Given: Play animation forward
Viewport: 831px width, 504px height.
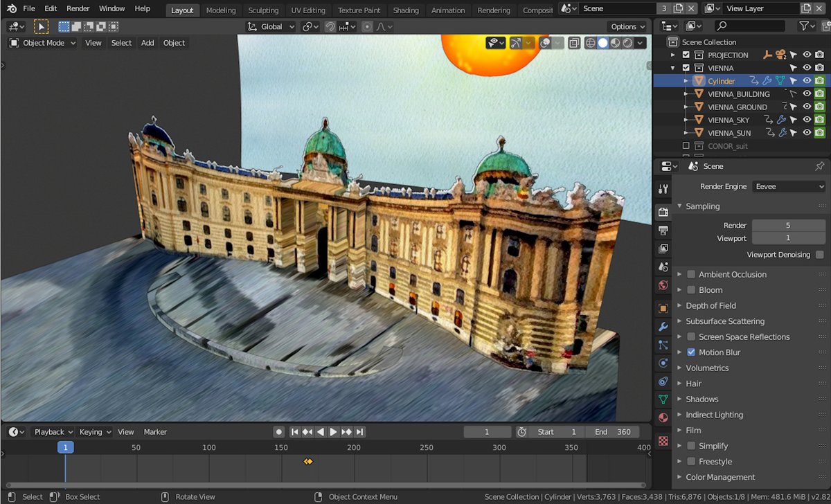Looking at the screenshot, I should pyautogui.click(x=334, y=432).
